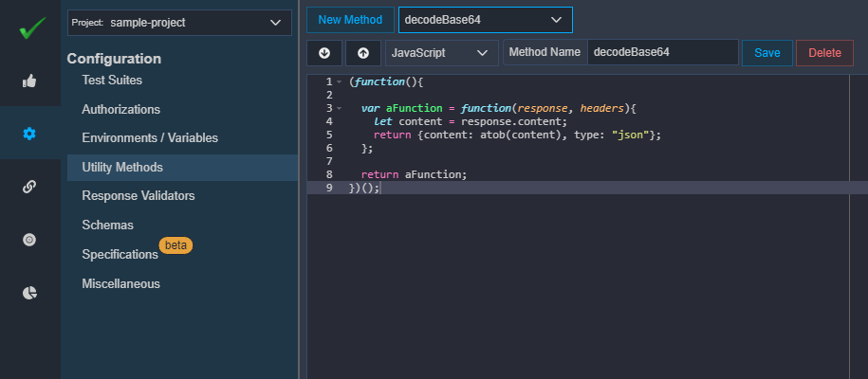
Task: Open Environments / Variables section
Action: (150, 137)
